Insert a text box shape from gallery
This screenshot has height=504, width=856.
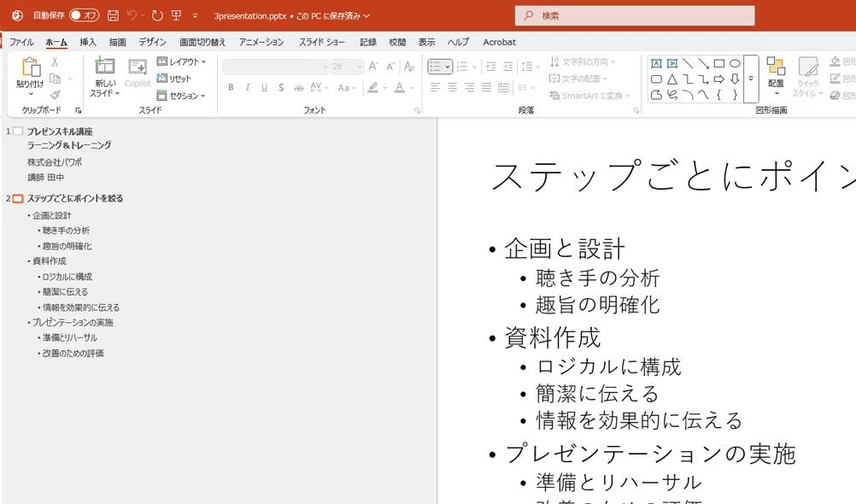657,63
